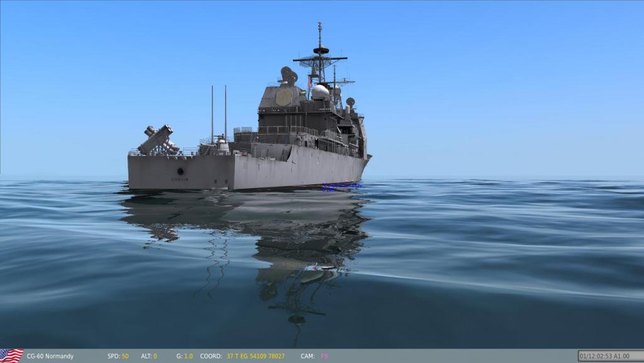The height and width of the screenshot is (363, 644).
Task: Click the Harpoon missile launcher on stern
Action: (158, 140)
